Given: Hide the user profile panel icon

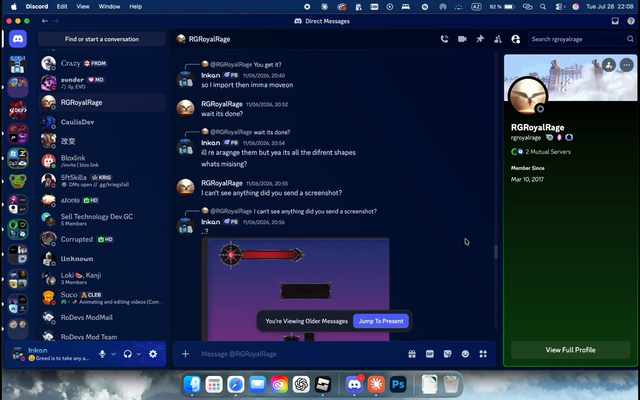Looking at the screenshot, I should click(x=516, y=39).
